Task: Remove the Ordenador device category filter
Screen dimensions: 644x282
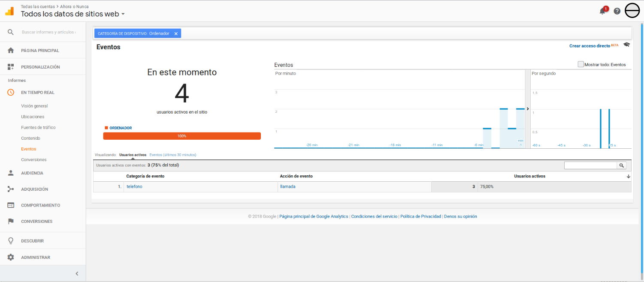Action: click(x=176, y=33)
